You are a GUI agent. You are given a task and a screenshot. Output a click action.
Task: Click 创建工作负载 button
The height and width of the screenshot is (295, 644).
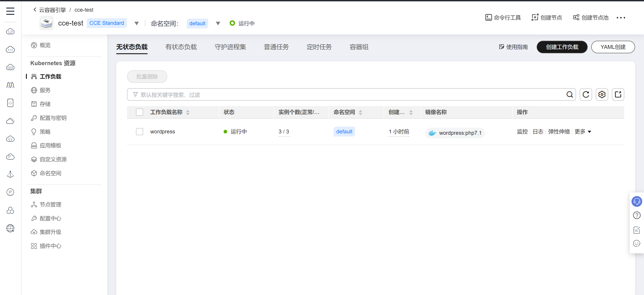562,47
